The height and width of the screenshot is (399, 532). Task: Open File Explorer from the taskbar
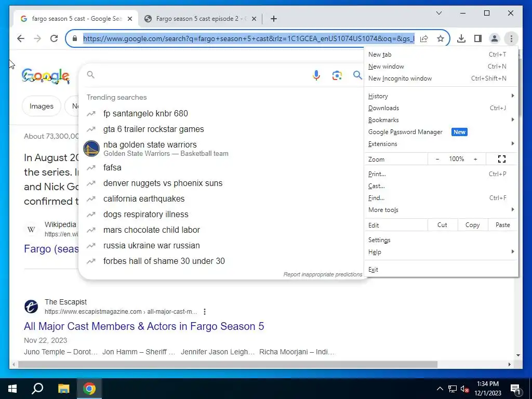(x=63, y=389)
